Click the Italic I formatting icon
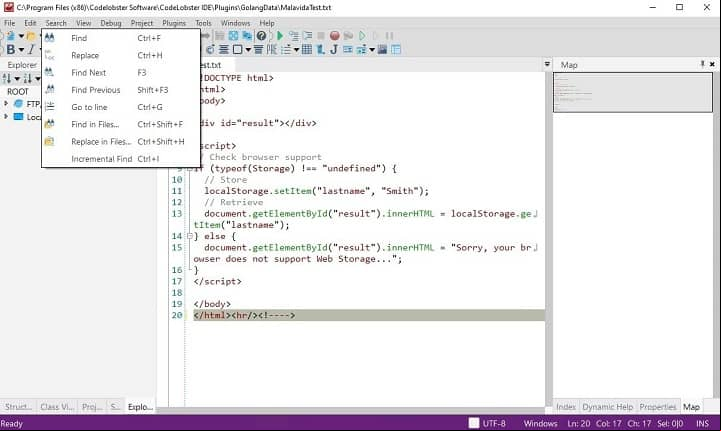 point(31,49)
